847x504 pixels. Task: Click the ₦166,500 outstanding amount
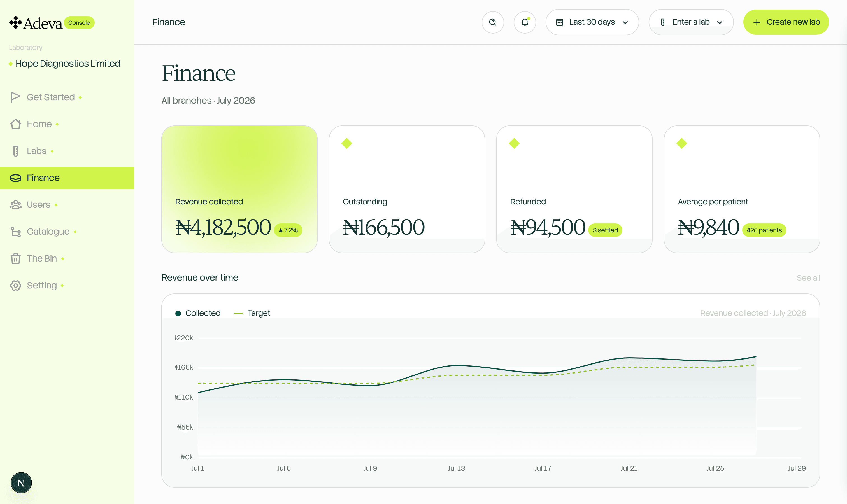pyautogui.click(x=383, y=227)
